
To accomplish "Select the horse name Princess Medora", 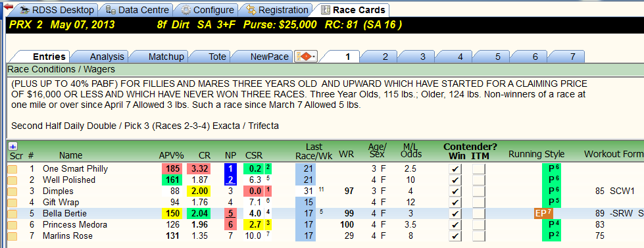I will [75, 224].
